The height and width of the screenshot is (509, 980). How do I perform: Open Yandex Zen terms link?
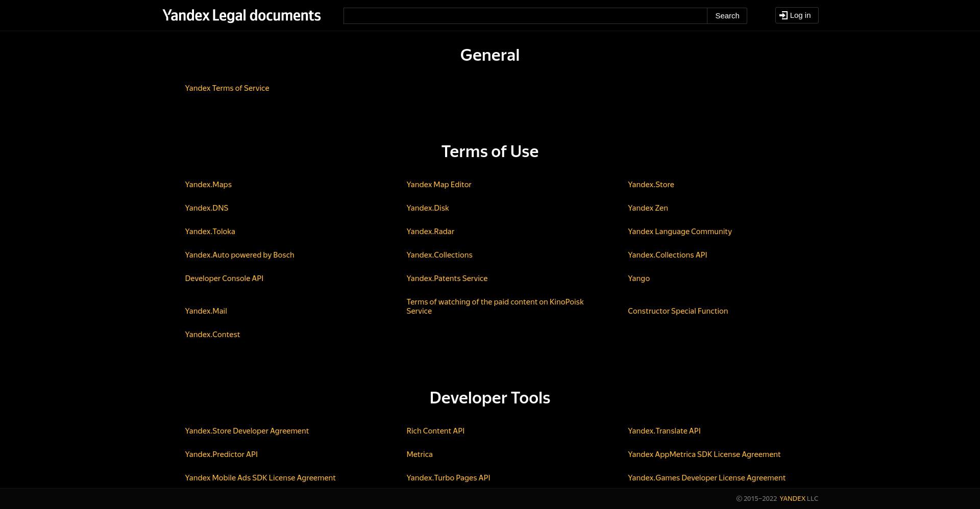pos(648,208)
